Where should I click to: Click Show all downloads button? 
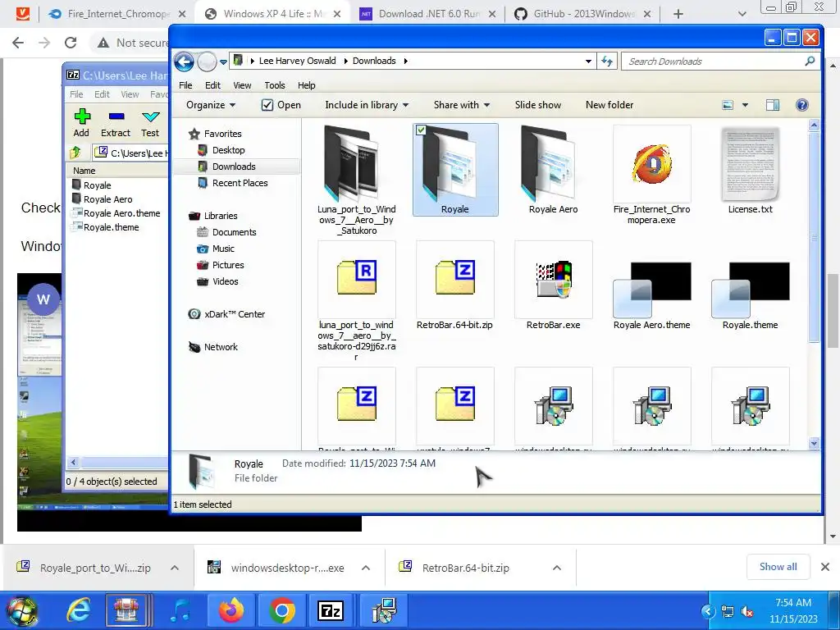pyautogui.click(x=778, y=567)
